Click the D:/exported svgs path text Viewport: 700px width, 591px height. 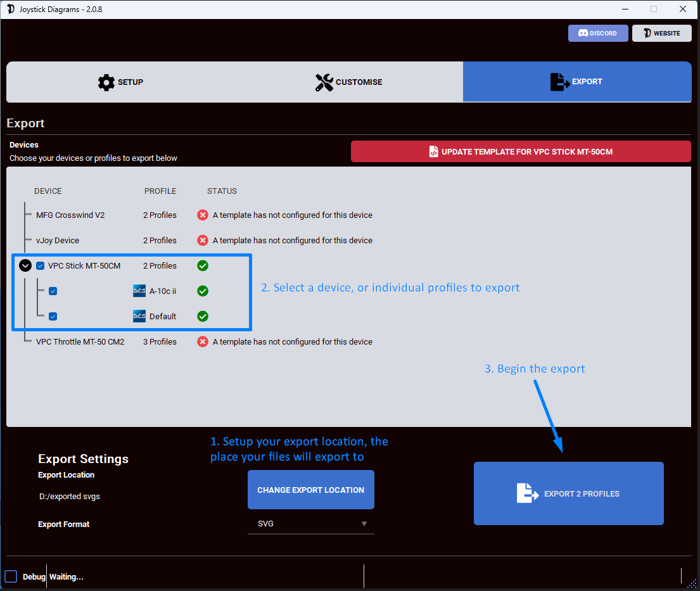(70, 497)
